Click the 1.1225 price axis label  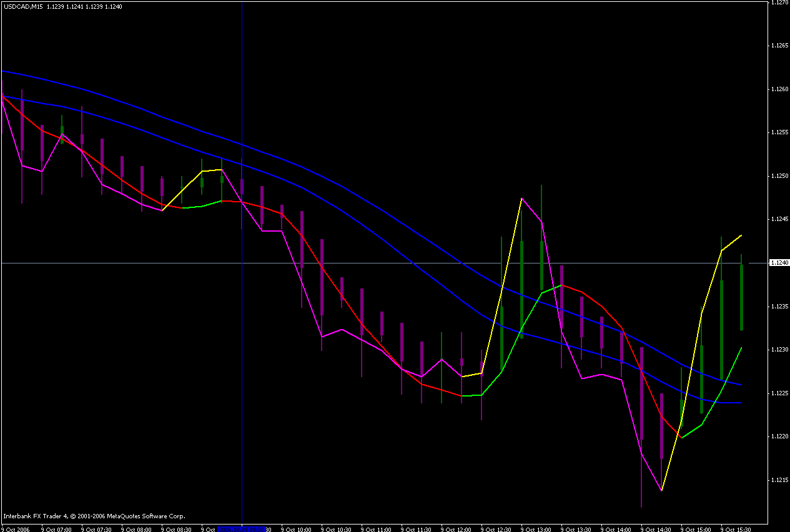tap(779, 393)
